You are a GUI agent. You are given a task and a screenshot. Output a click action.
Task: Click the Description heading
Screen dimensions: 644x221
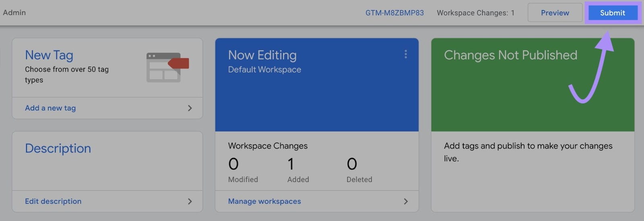click(58, 148)
